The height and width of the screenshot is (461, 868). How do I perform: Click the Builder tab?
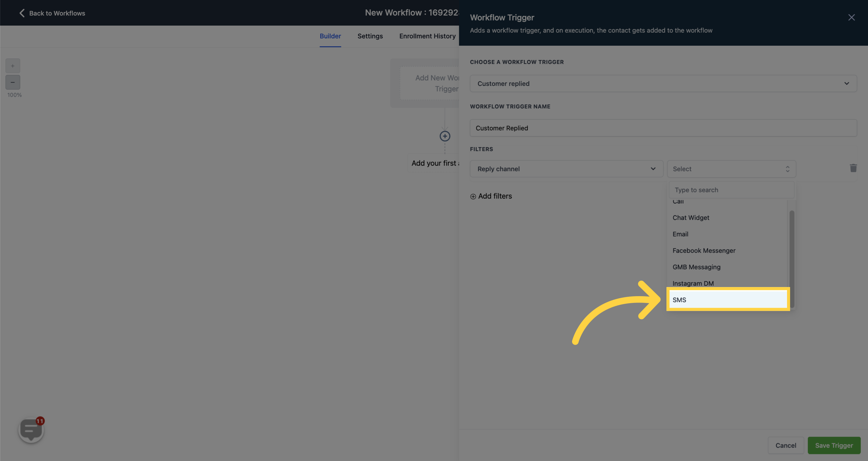(330, 36)
